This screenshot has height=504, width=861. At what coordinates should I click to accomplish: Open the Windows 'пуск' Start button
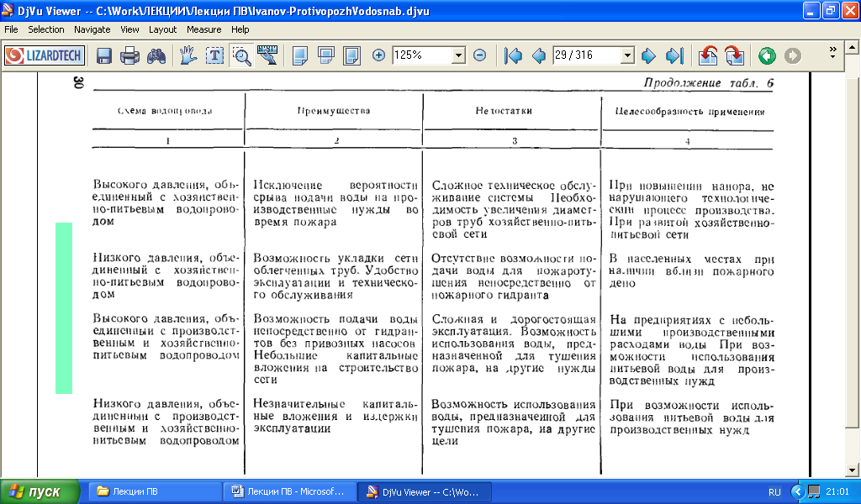(x=40, y=492)
